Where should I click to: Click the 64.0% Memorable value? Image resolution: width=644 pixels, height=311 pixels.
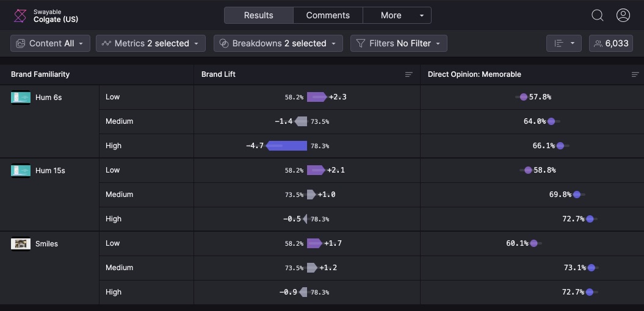coord(535,121)
